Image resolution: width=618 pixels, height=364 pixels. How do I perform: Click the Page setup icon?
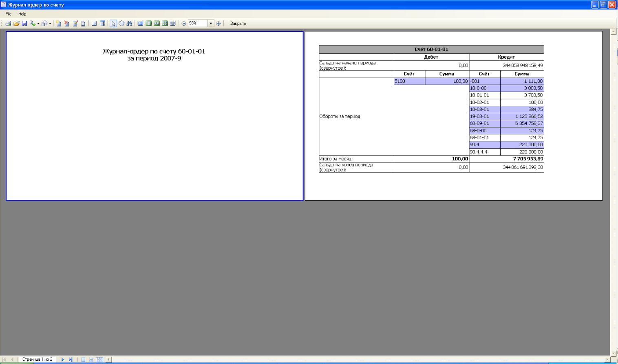83,24
